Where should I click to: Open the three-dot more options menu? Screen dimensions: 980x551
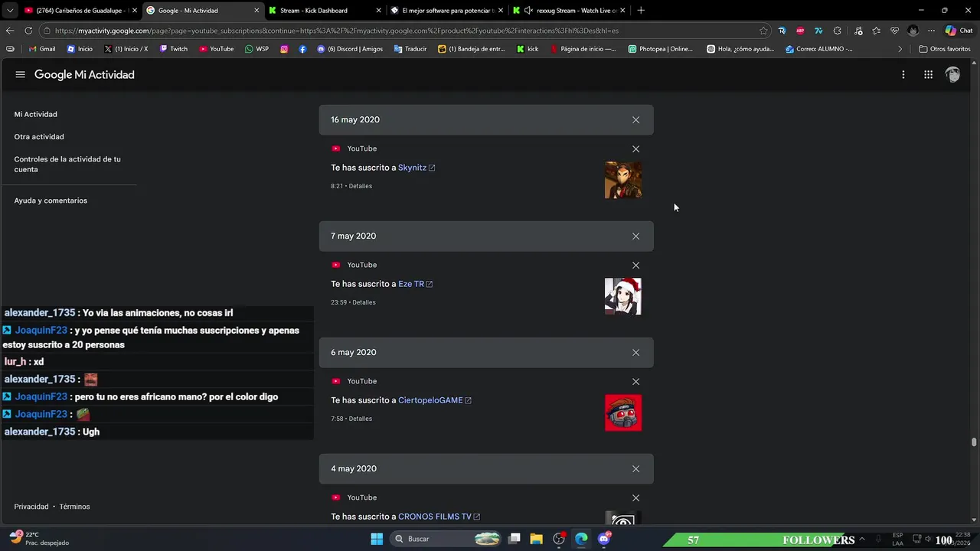tap(903, 75)
